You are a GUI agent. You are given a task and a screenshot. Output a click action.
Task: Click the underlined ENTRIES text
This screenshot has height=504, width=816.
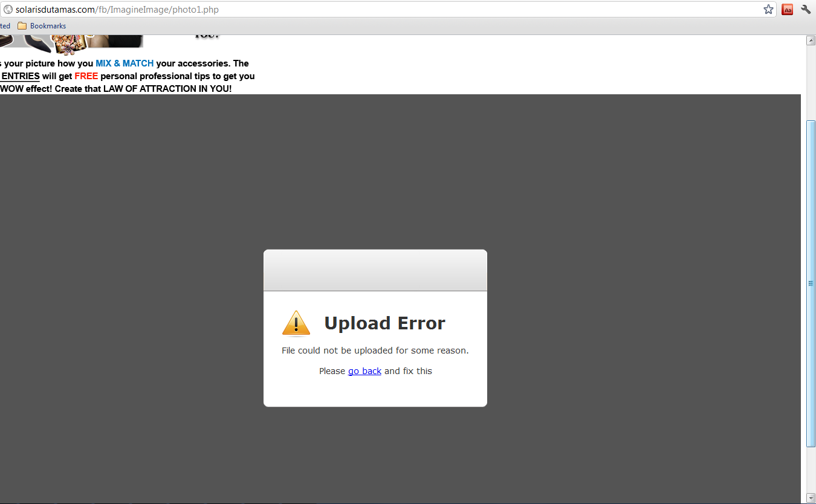coord(20,76)
